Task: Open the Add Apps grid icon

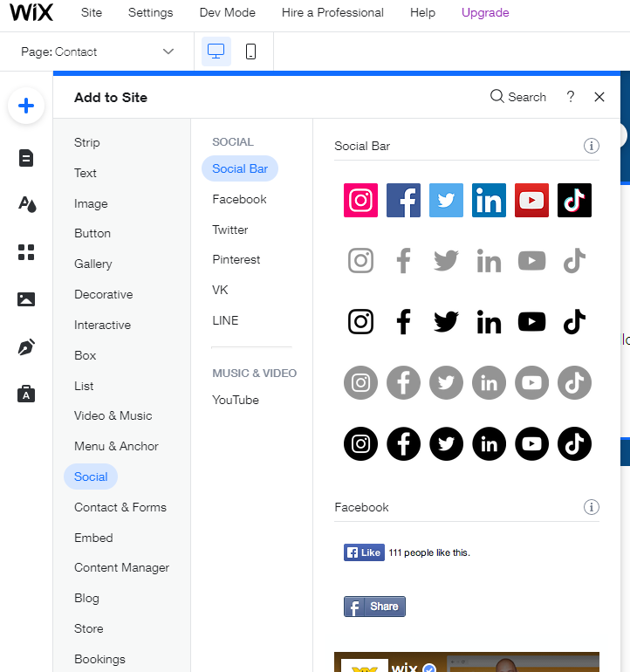Action: (x=26, y=252)
